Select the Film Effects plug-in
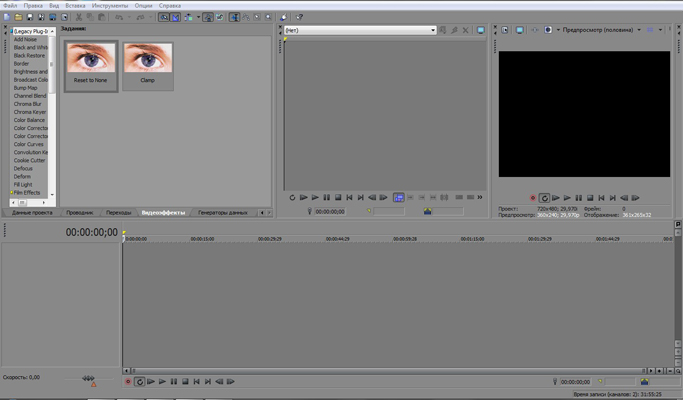 tap(27, 193)
